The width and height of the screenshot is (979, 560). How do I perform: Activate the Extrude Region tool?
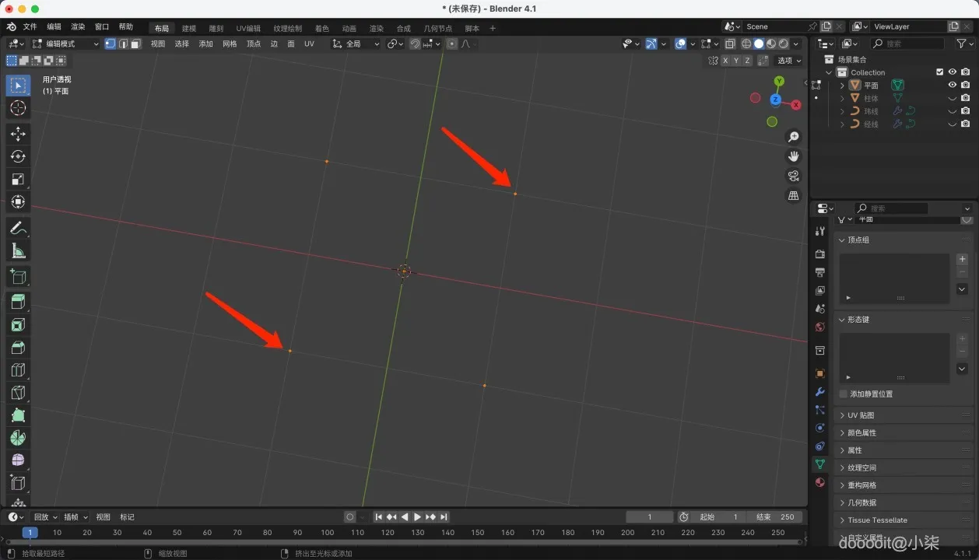coord(18,302)
